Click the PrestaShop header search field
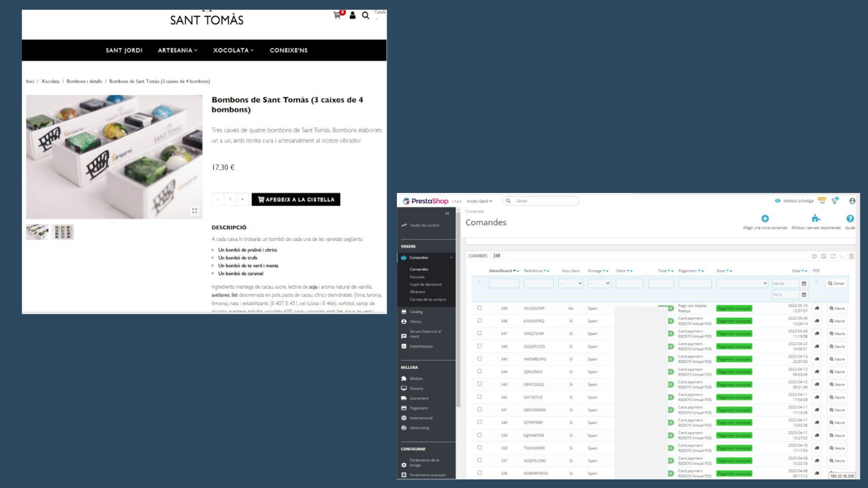 pos(541,201)
